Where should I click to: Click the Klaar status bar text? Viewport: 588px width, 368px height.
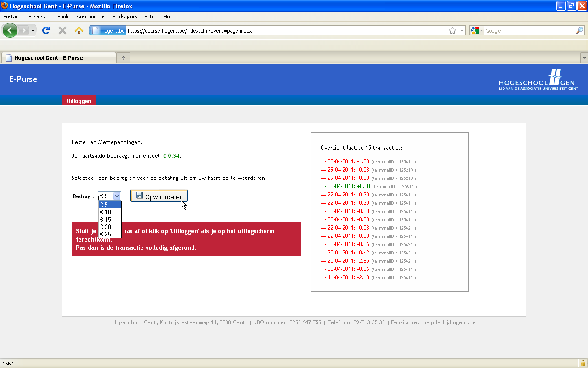click(x=8, y=363)
